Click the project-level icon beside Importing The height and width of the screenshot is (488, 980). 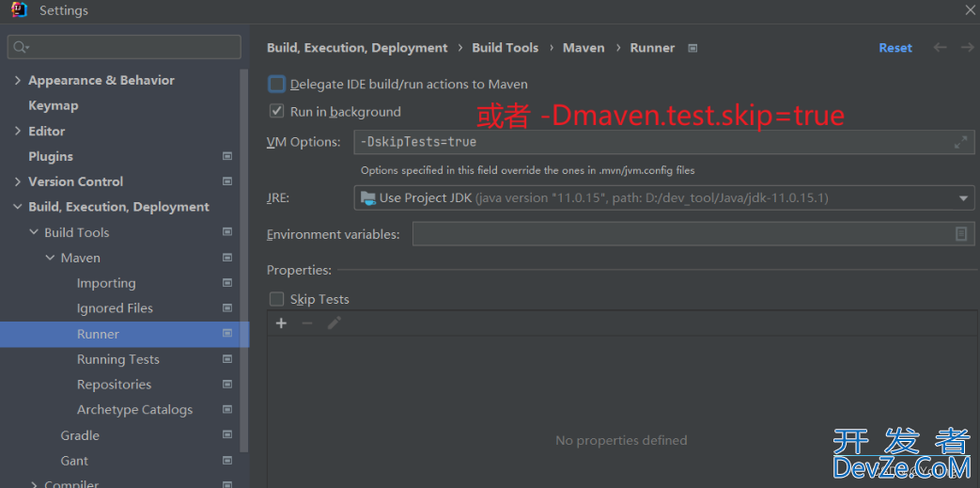coord(227,283)
